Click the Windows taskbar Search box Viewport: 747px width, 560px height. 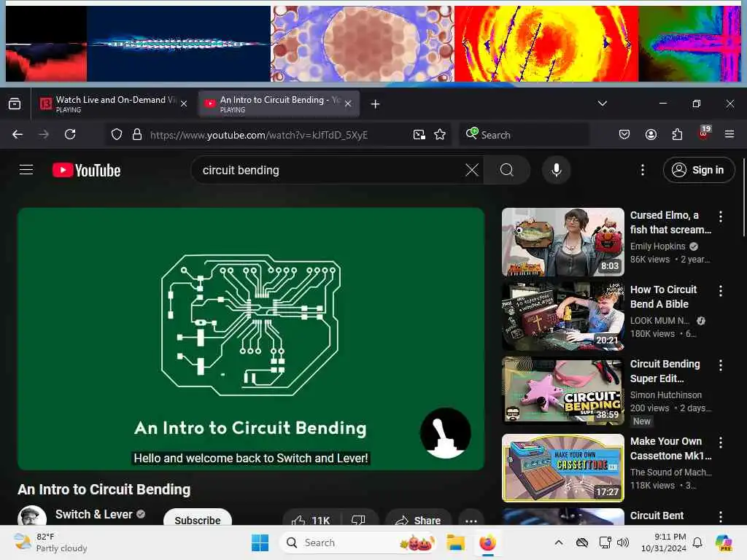tap(359, 542)
